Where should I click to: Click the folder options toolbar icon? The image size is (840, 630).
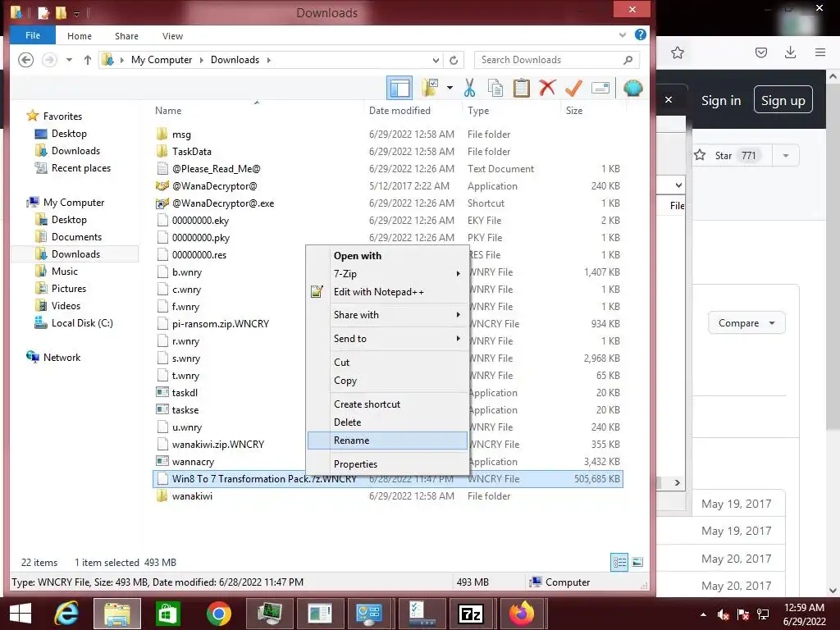[x=430, y=88]
